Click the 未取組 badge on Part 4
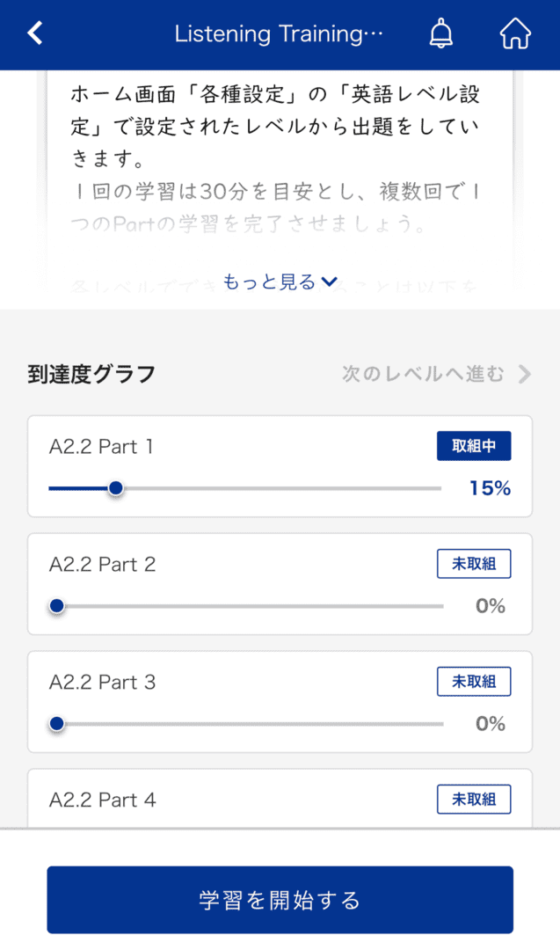The width and height of the screenshot is (560, 950). tap(474, 799)
